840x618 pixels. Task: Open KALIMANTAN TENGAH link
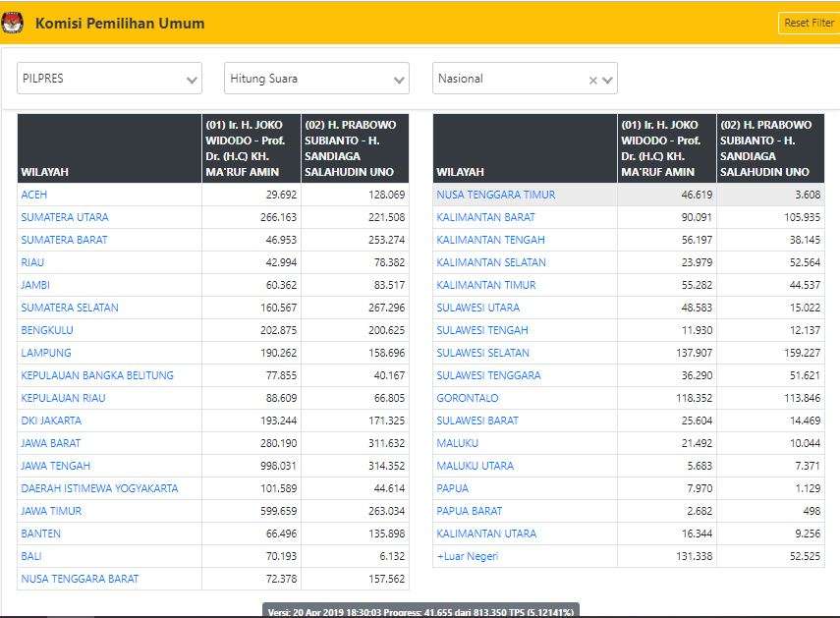[490, 240]
